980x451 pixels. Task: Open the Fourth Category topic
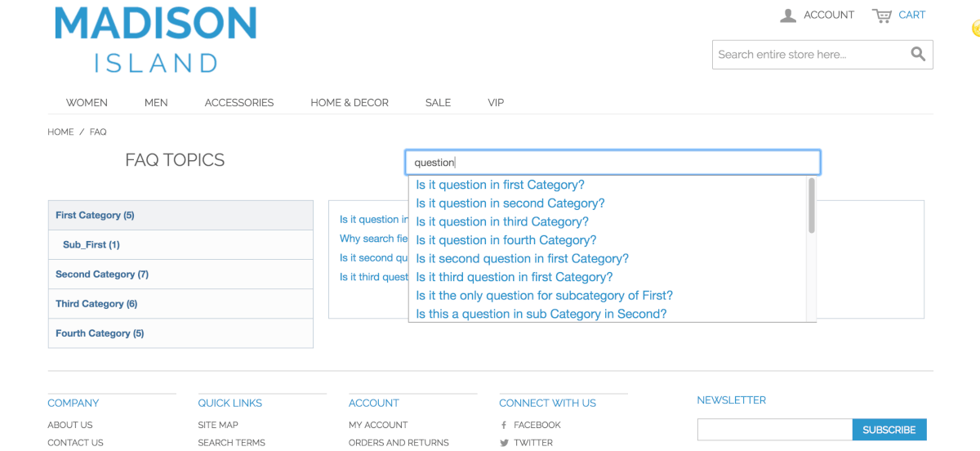(100, 333)
